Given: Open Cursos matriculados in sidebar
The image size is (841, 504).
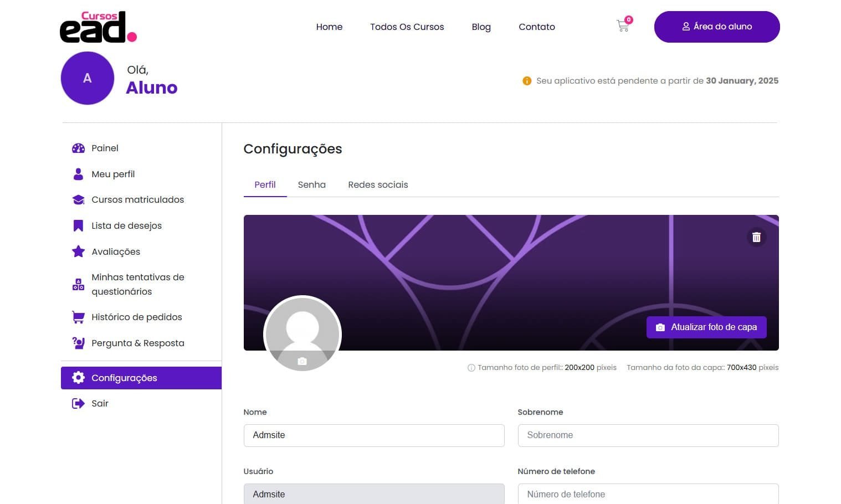Looking at the screenshot, I should 137,199.
